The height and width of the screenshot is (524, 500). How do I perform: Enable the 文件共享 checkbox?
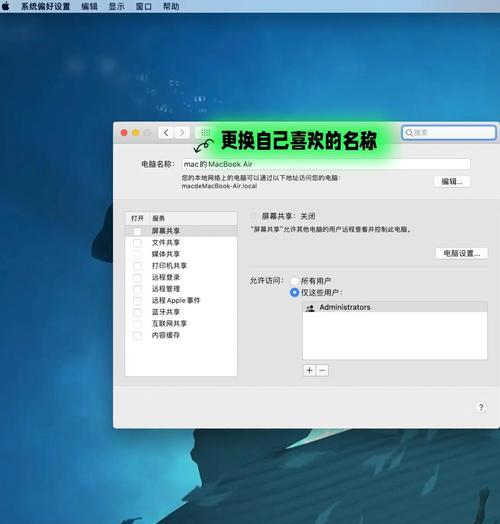[x=137, y=243]
